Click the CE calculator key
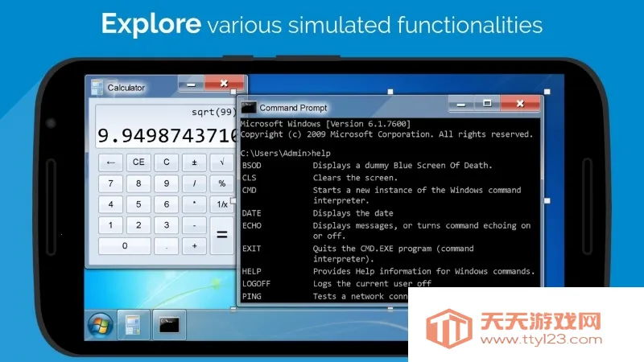644x362 pixels. click(138, 162)
